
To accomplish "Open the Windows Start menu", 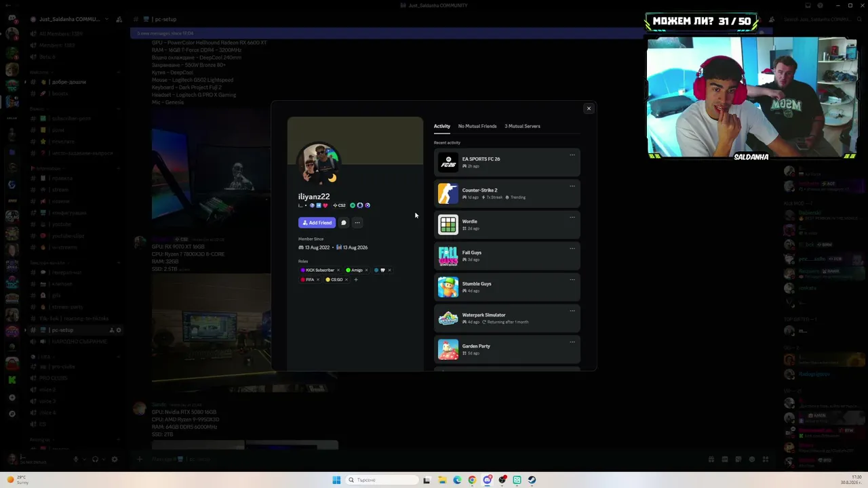I will point(336,480).
